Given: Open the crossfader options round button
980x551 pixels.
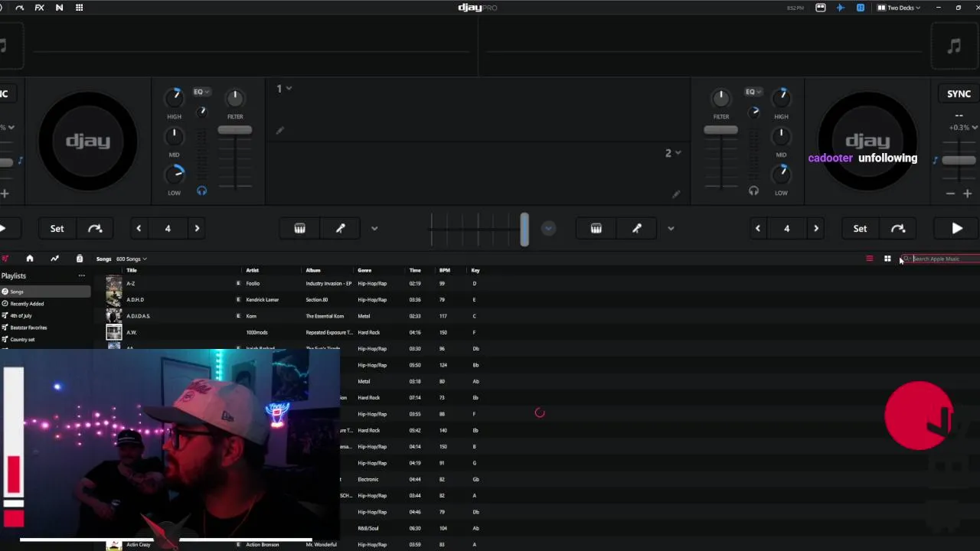Looking at the screenshot, I should click(x=548, y=228).
